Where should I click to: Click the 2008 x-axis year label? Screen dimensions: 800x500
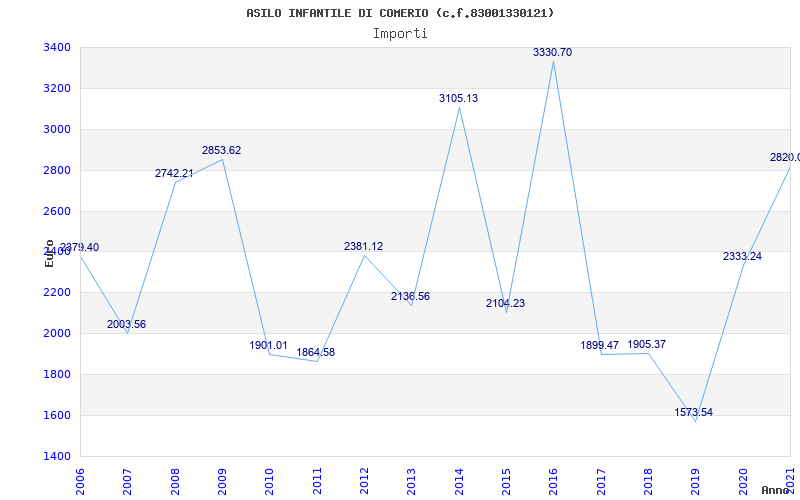(x=175, y=481)
